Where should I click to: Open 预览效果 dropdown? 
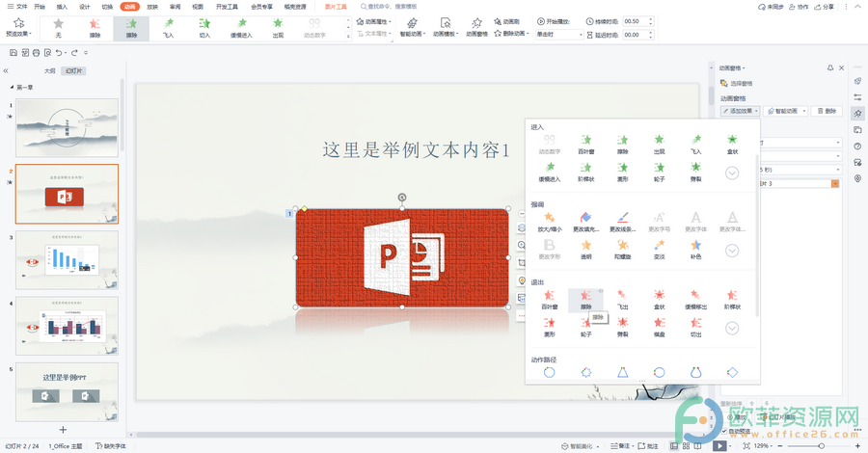pos(19,27)
